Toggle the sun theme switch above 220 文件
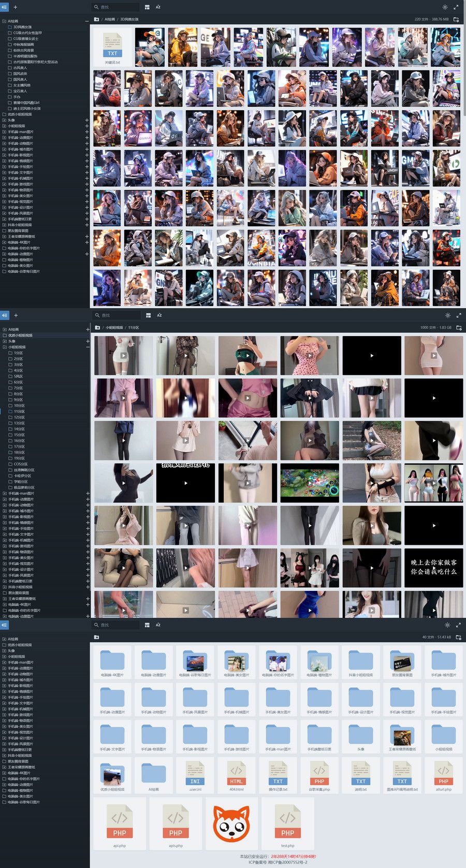The width and height of the screenshot is (466, 868). [x=445, y=7]
